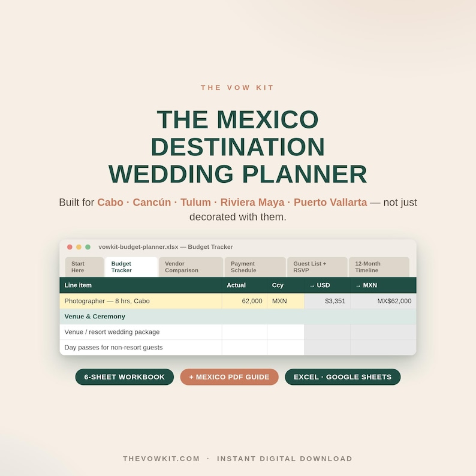Image resolution: width=476 pixels, height=476 pixels.
Task: Click the vowkit-budget-planner.xlsx window title
Action: tap(165, 247)
